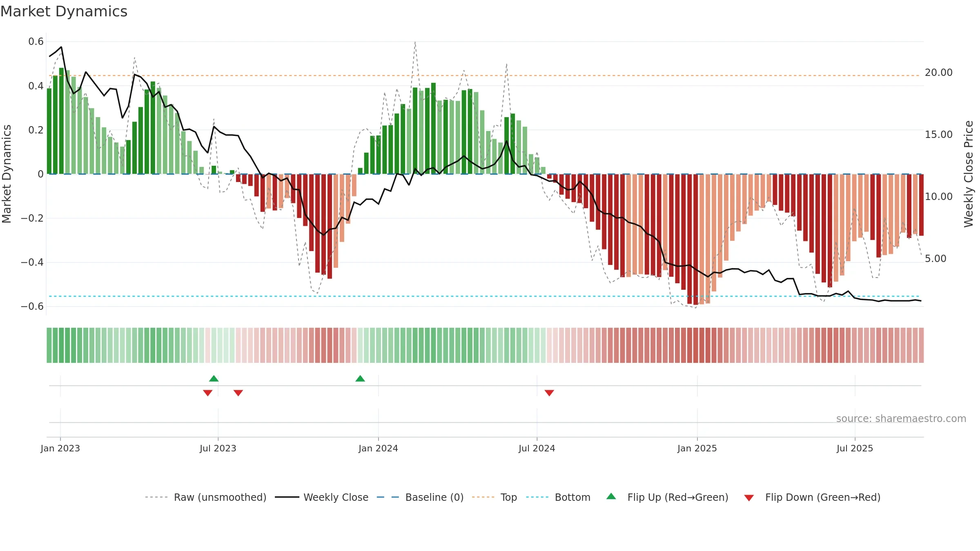Click the red Flip Down legend triangle icon
980x551 pixels.
(749, 498)
